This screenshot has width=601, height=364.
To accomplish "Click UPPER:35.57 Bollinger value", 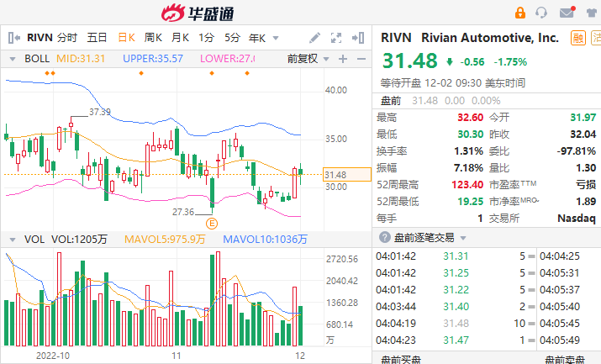I will 152,59.
